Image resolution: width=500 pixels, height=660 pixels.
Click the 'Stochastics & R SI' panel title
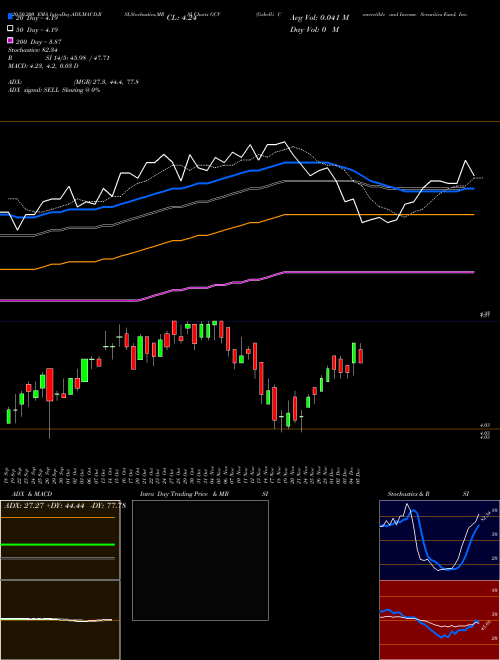(x=428, y=494)
